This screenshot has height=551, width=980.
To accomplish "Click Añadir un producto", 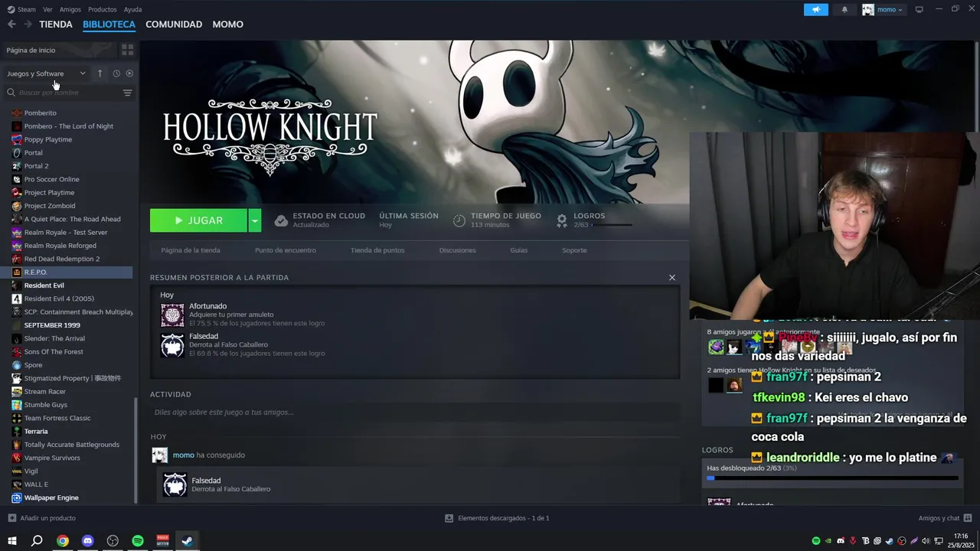I will coord(41,518).
